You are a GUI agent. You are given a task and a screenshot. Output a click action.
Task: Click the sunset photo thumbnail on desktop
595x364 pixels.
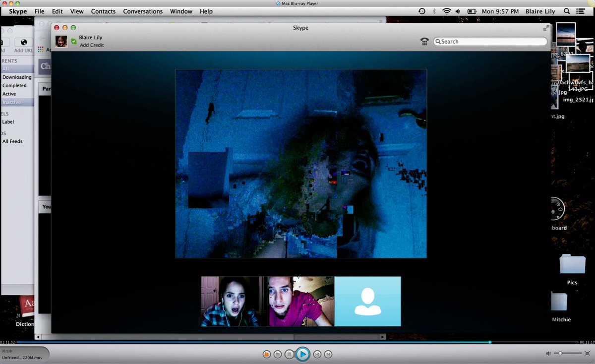pyautogui.click(x=566, y=34)
